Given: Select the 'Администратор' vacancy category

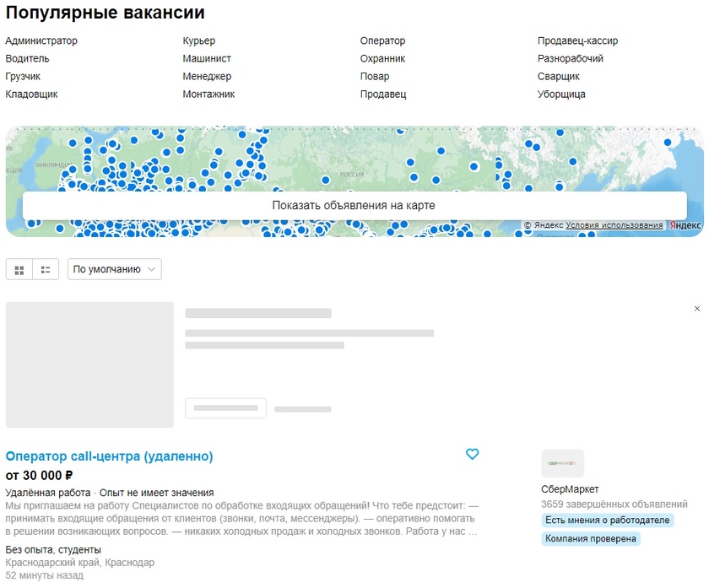Looking at the screenshot, I should [41, 40].
